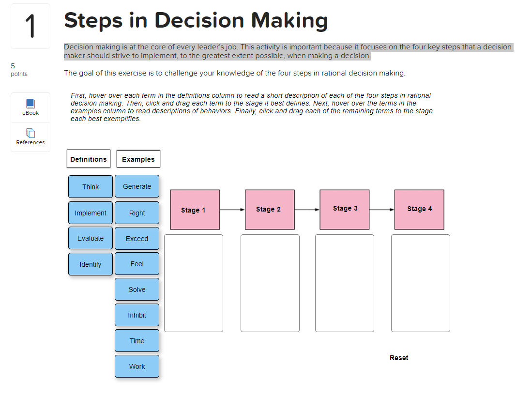
Task: Click the Right example tile
Action: [137, 213]
